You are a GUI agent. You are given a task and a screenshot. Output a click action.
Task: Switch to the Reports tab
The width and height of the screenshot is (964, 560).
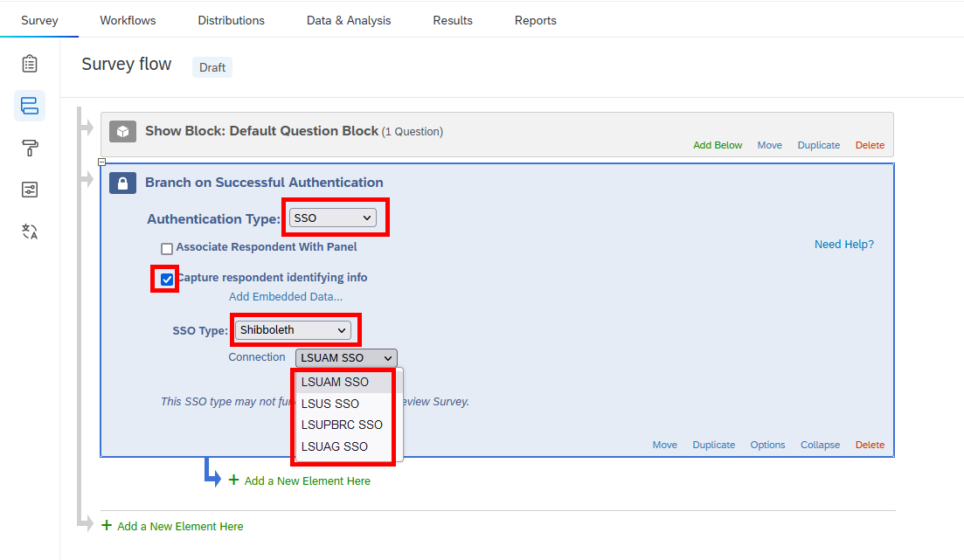[536, 20]
